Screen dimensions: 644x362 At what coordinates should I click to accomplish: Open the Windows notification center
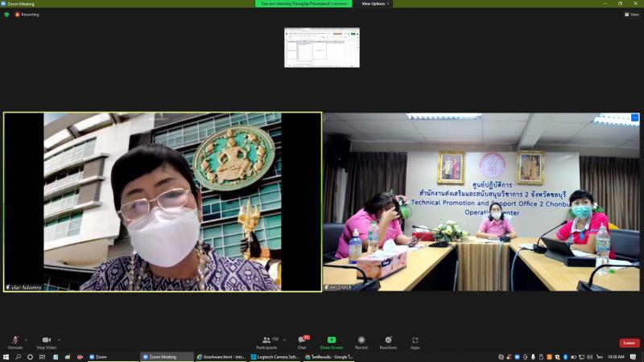(634, 357)
